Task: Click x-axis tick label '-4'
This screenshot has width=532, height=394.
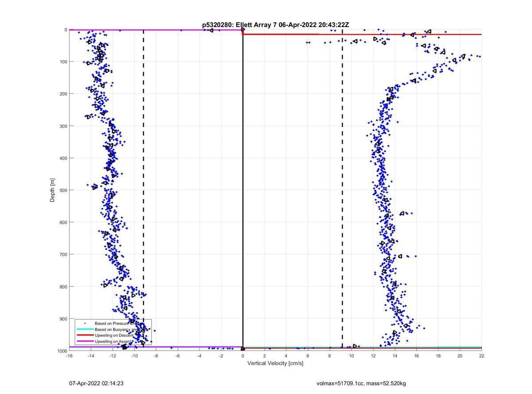Action: (x=199, y=355)
